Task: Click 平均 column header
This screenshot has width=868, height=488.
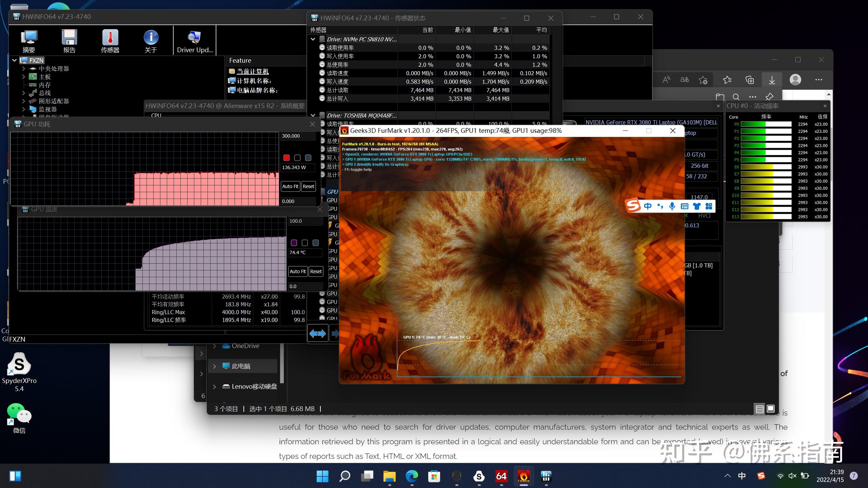Action: coord(530,30)
